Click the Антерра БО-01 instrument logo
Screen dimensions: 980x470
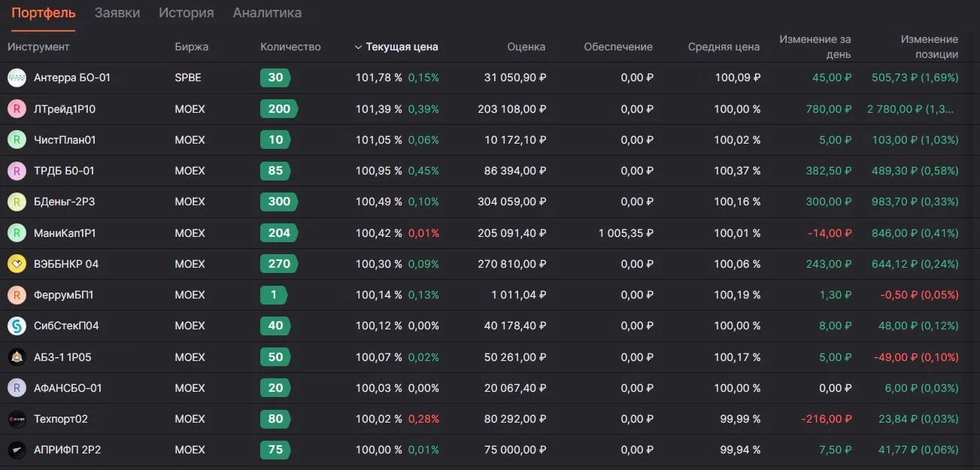pos(17,77)
